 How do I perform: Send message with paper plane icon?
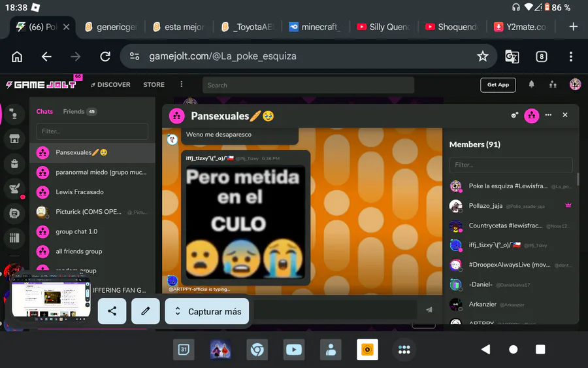pyautogui.click(x=429, y=310)
